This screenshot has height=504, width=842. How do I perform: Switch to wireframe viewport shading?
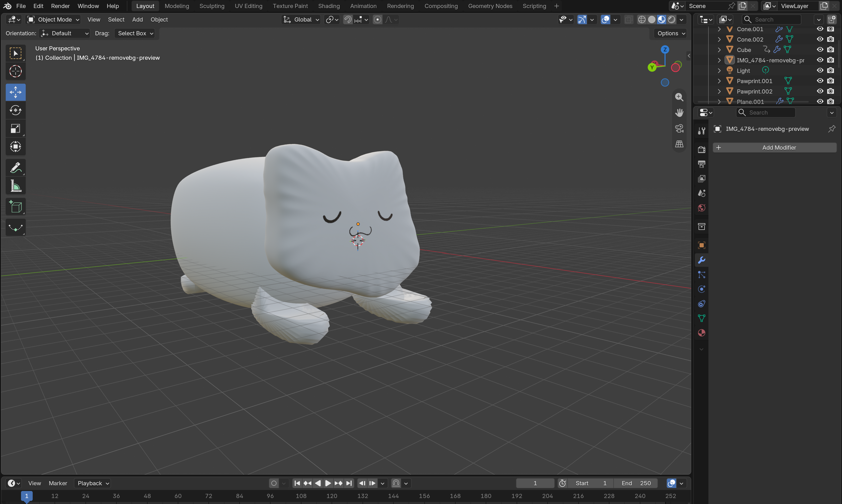[x=641, y=20]
